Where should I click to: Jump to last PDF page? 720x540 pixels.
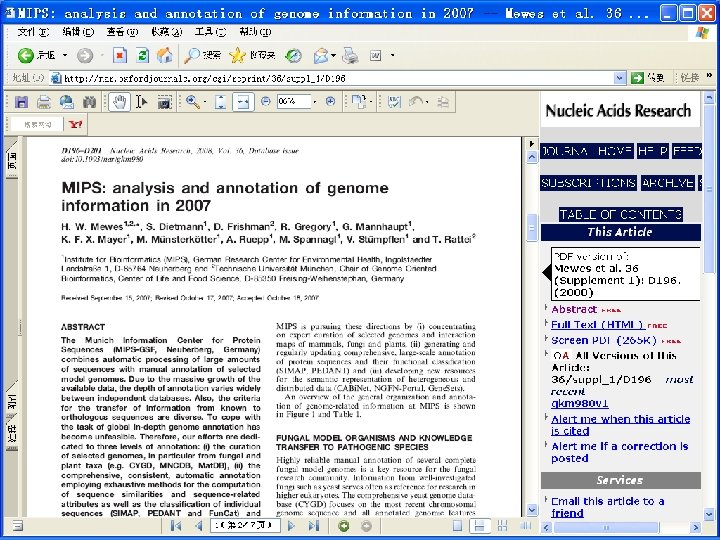(x=314, y=526)
